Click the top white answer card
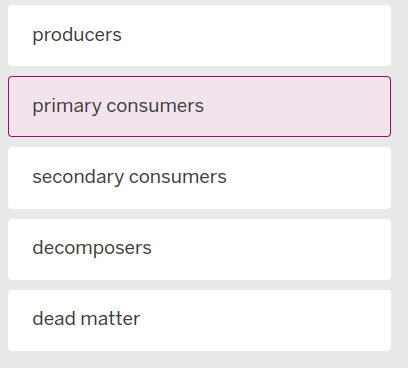The height and width of the screenshot is (368, 408). (199, 35)
